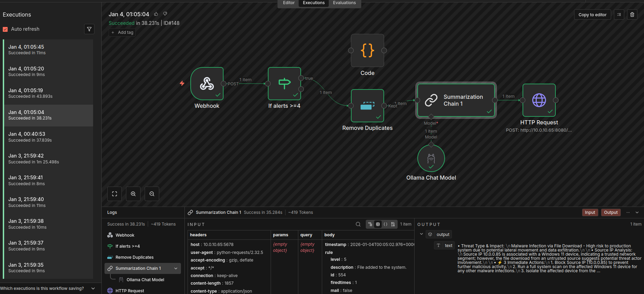The height and width of the screenshot is (294, 644).
Task: Switch input view to Schema mode
Action: coord(370,224)
